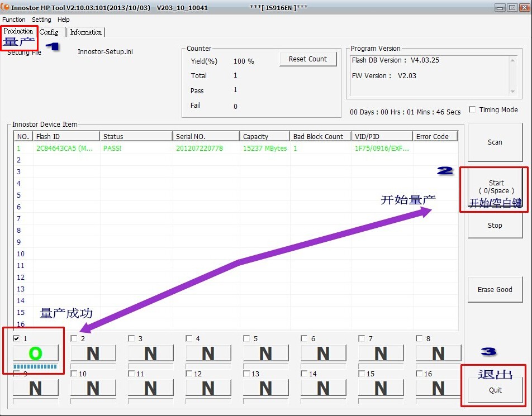Click the N status button of port 2

coord(93,353)
